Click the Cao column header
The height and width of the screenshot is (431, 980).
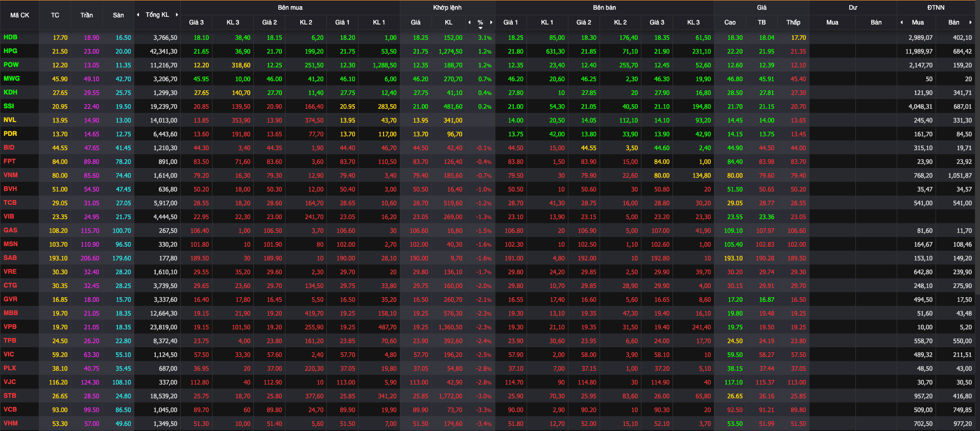[730, 22]
